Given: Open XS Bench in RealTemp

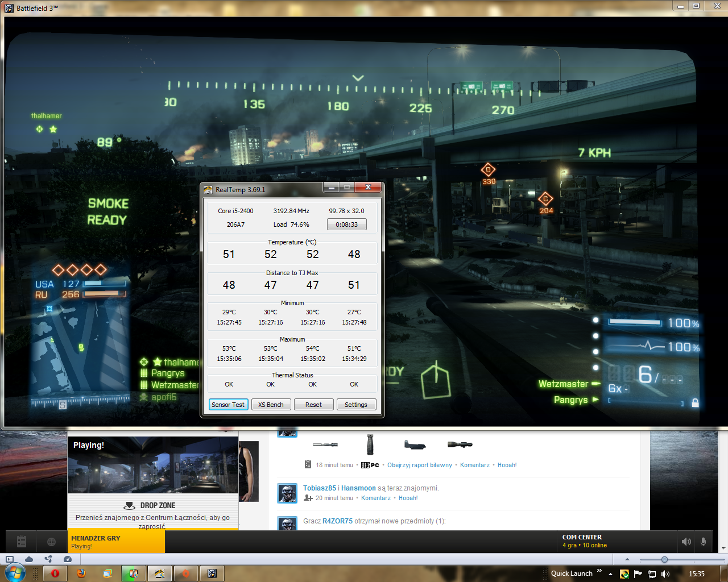Looking at the screenshot, I should (271, 405).
